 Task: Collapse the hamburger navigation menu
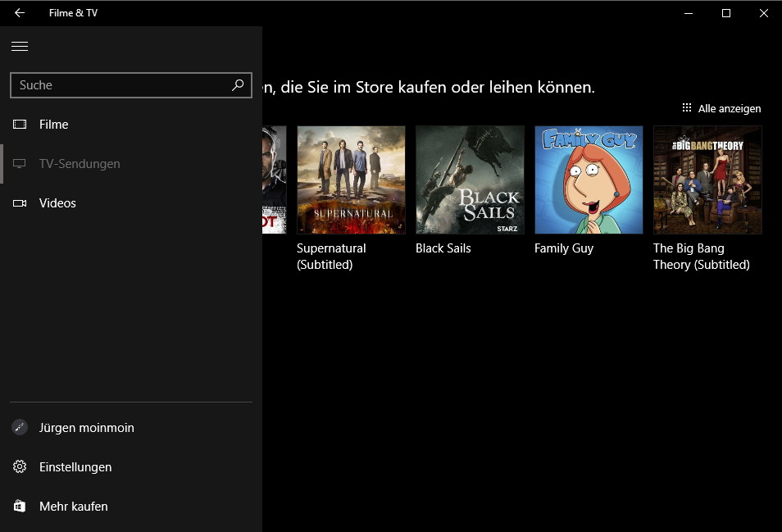click(20, 47)
